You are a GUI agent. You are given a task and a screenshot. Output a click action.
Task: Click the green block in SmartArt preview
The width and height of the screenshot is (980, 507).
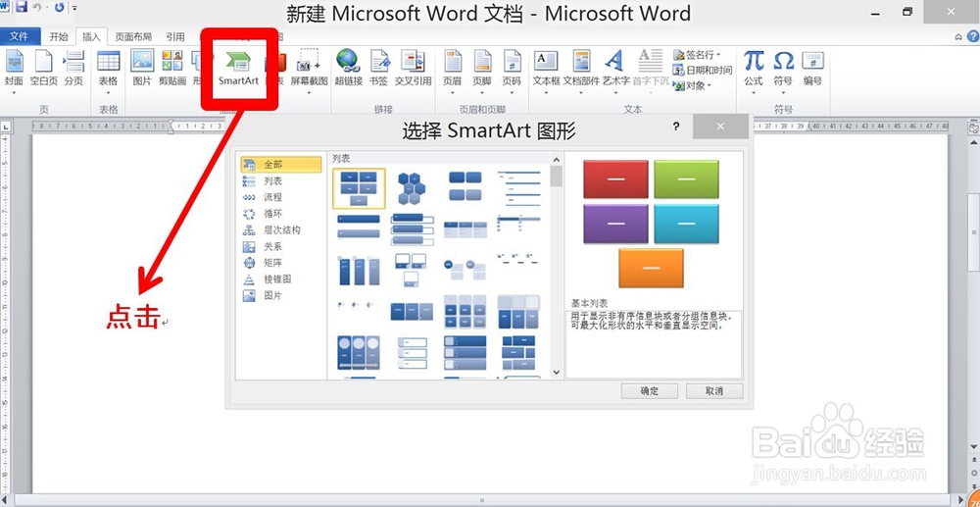click(686, 179)
